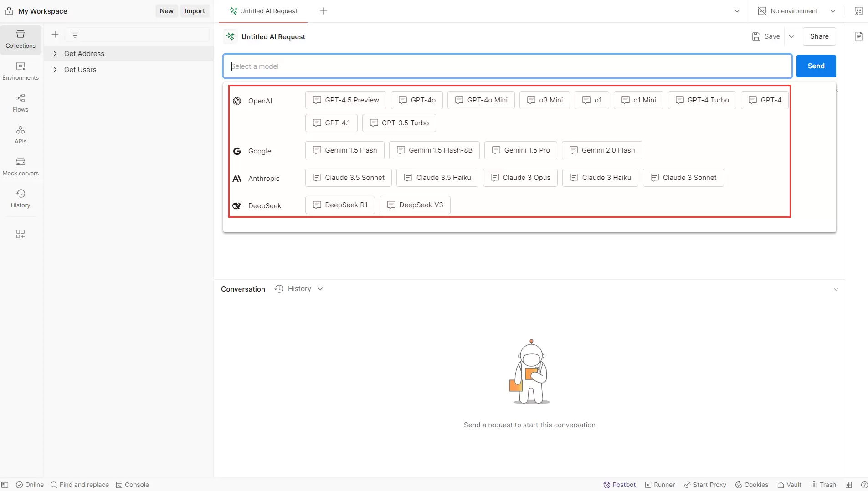Choose the GPT-4.5 Preview model
The width and height of the screenshot is (868, 491).
[346, 100]
